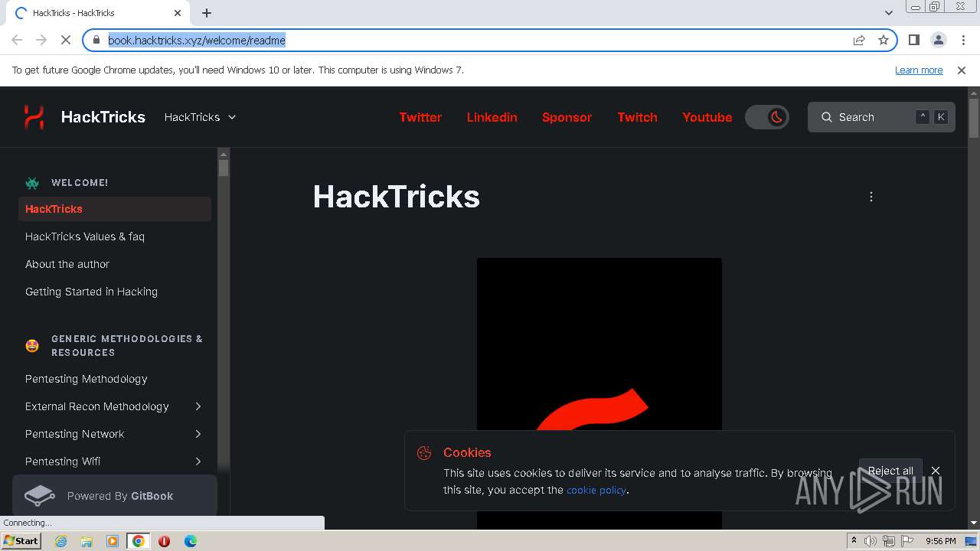Image resolution: width=980 pixels, height=551 pixels.
Task: Open the cookie policy link
Action: [596, 490]
